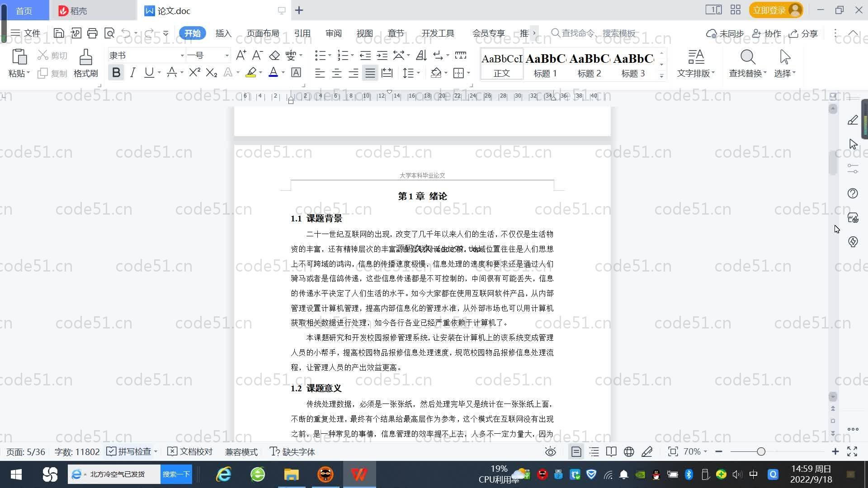Expand line spacing dropdown

[419, 73]
